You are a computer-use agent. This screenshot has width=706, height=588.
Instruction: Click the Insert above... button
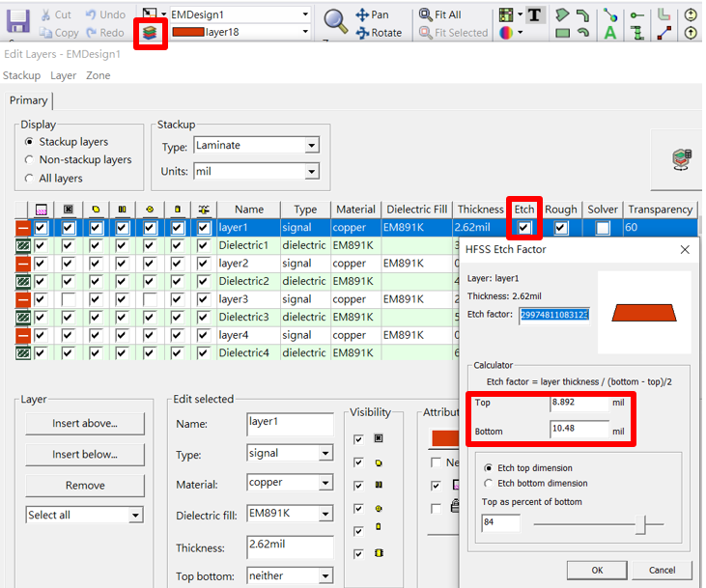[x=85, y=424]
